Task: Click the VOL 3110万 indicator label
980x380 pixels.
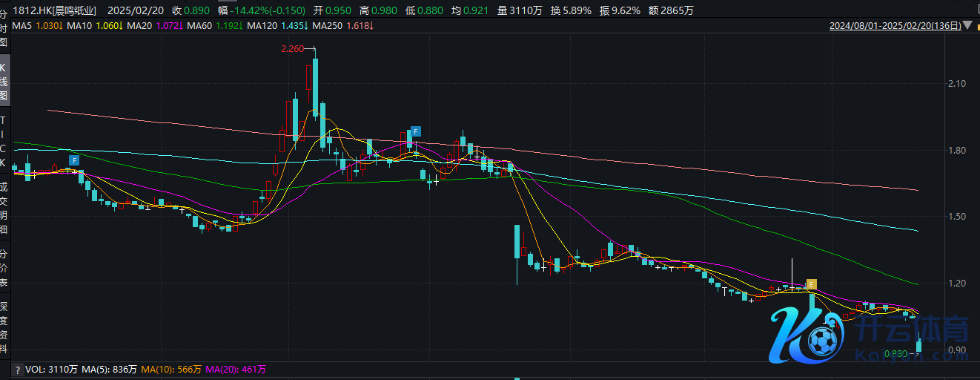Action: (x=51, y=369)
